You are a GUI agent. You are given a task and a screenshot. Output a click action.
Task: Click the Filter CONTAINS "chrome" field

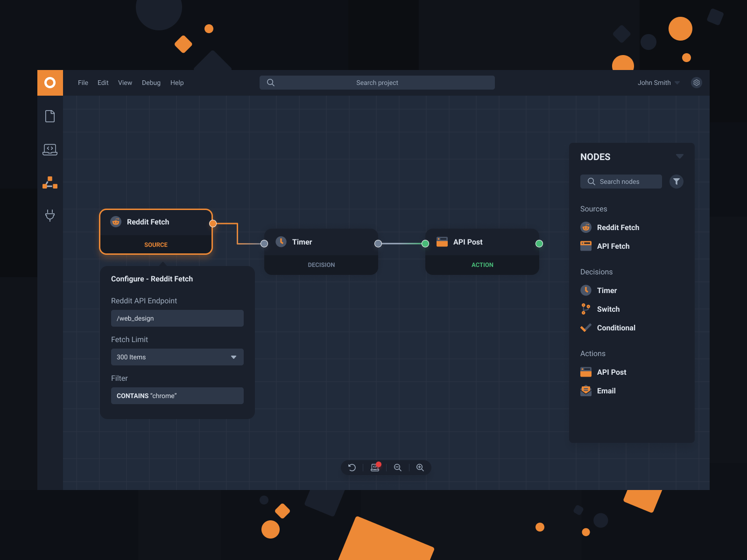177,396
